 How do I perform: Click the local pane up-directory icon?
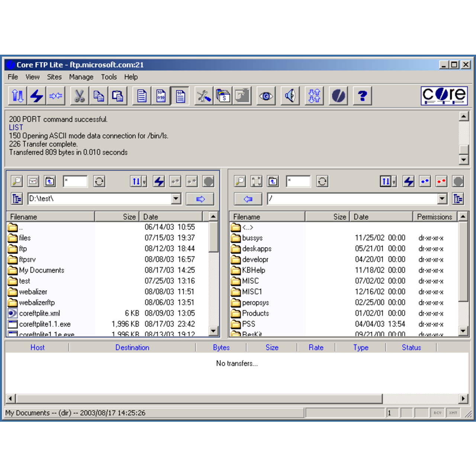pyautogui.click(x=50, y=181)
